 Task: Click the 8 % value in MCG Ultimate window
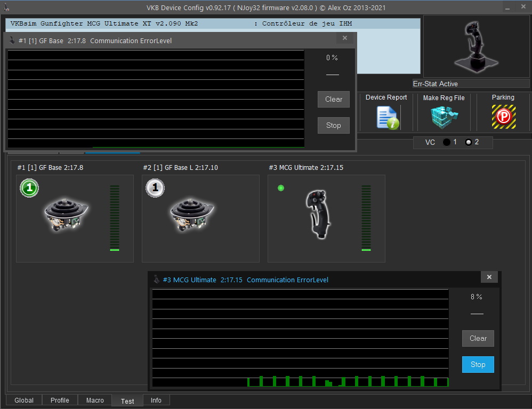coord(477,297)
